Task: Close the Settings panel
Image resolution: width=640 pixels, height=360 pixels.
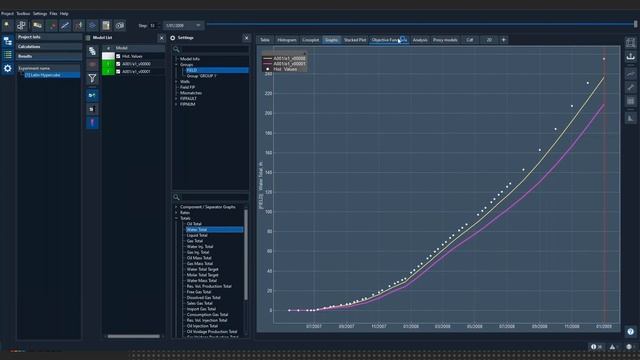Action: point(246,38)
